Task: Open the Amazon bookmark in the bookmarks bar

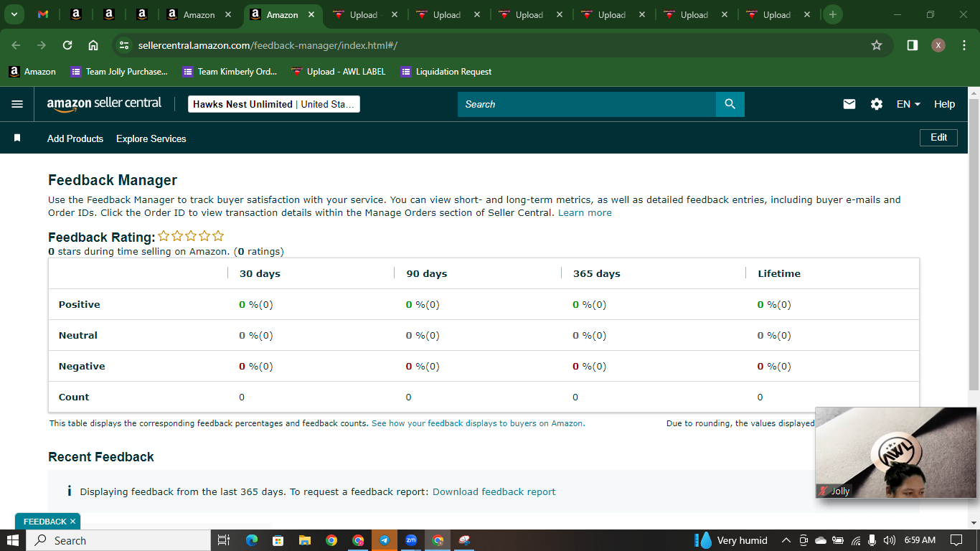Action: tap(32, 72)
